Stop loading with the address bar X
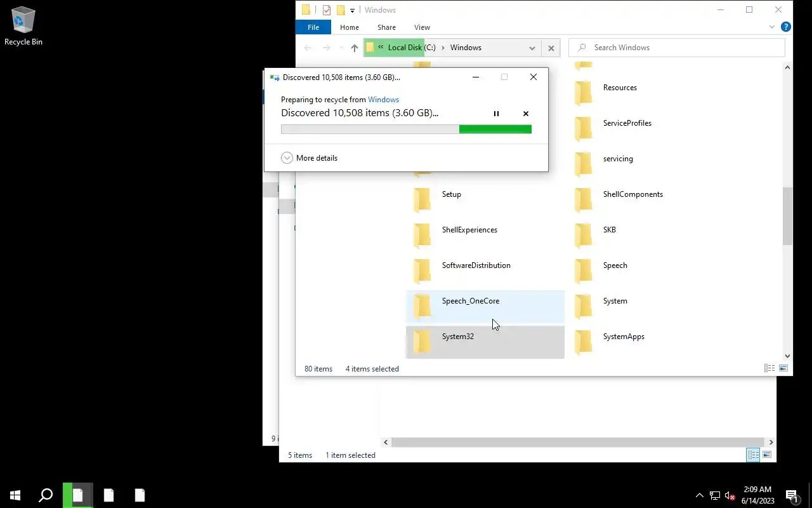This screenshot has height=508, width=812. 551,48
